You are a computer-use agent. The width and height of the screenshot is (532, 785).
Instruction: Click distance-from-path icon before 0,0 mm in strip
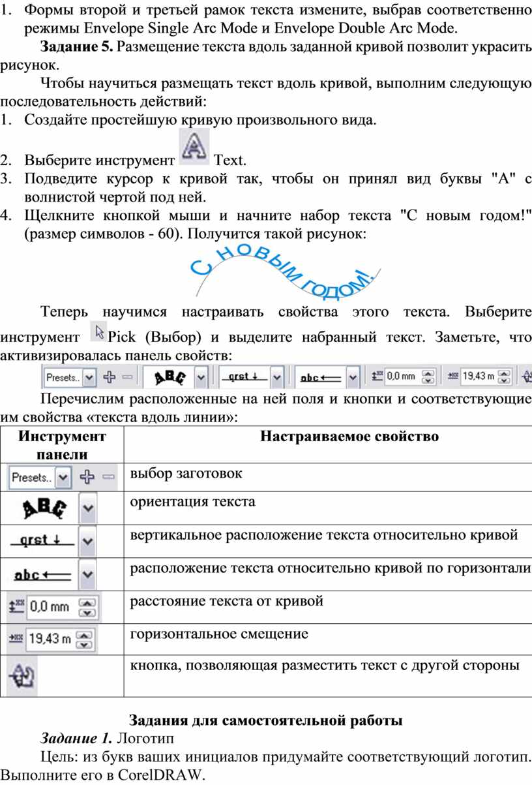(x=377, y=377)
